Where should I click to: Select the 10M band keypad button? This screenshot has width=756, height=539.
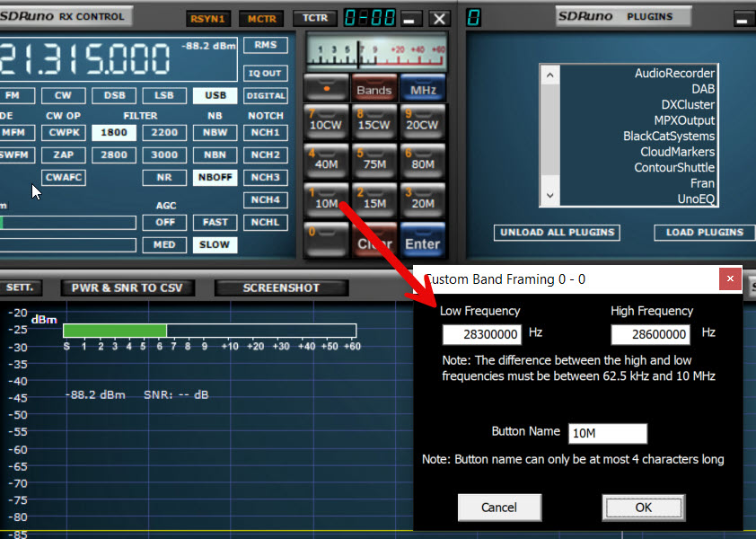coord(326,199)
